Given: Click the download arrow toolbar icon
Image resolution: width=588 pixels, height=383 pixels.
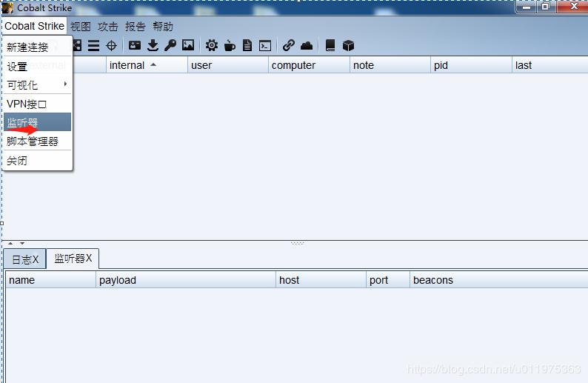Looking at the screenshot, I should tap(153, 46).
